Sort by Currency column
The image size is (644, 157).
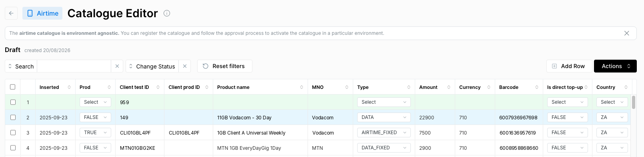click(x=489, y=87)
